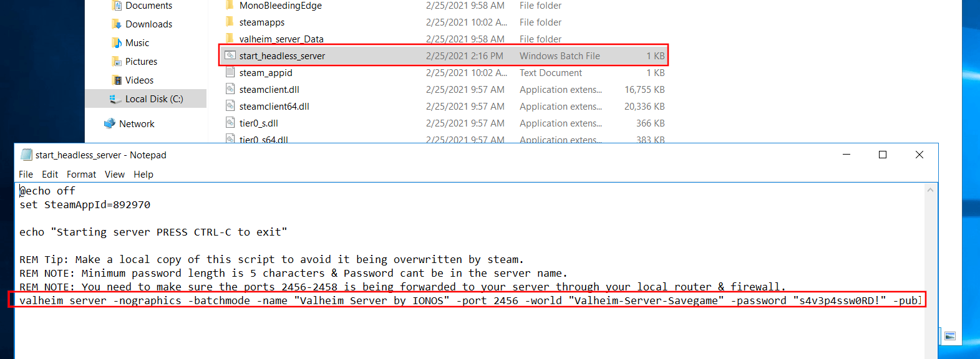Select the valheim_server_Data folder name
Screen dimensions: 980x359
click(281, 39)
